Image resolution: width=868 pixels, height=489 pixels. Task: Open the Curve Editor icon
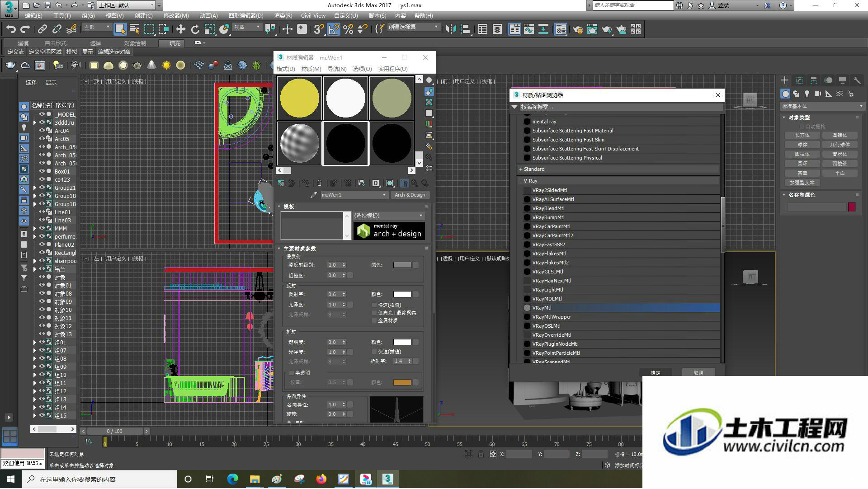(528, 29)
